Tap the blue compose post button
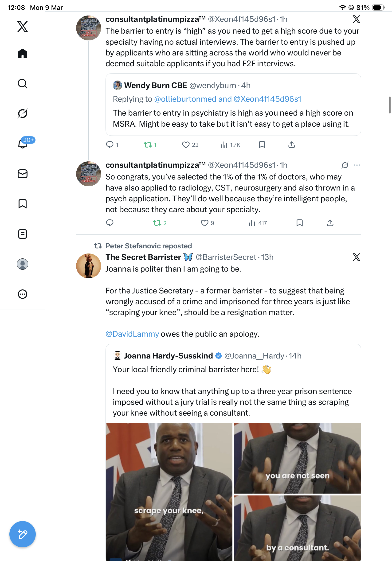This screenshot has height=561, width=392. pos(23,534)
